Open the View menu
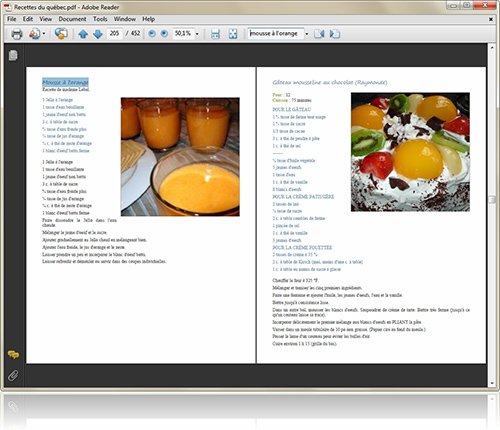This screenshot has height=430, width=500. coord(46,19)
